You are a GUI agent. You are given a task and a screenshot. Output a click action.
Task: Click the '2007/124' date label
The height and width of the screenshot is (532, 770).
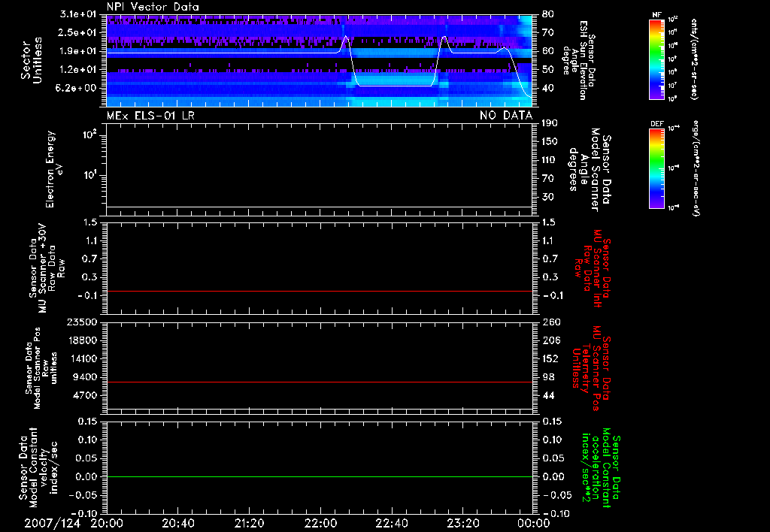53,523
